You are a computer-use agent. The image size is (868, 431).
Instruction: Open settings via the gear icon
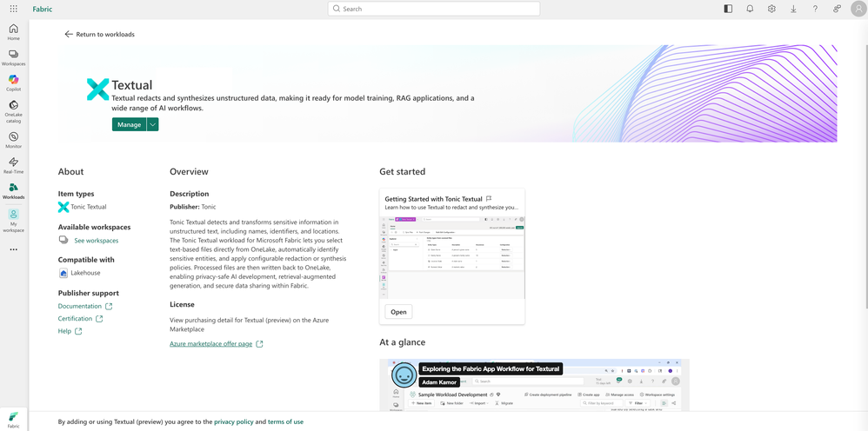[771, 9]
